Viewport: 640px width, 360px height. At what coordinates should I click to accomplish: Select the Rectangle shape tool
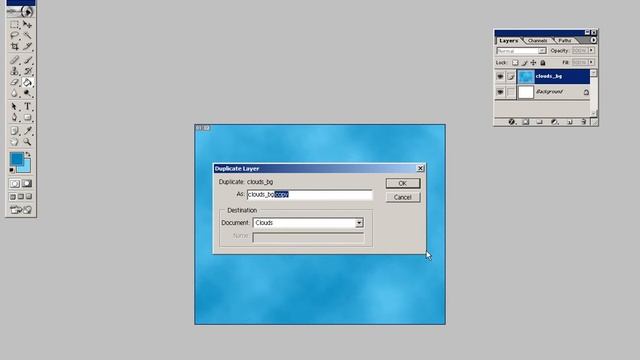coord(27,118)
